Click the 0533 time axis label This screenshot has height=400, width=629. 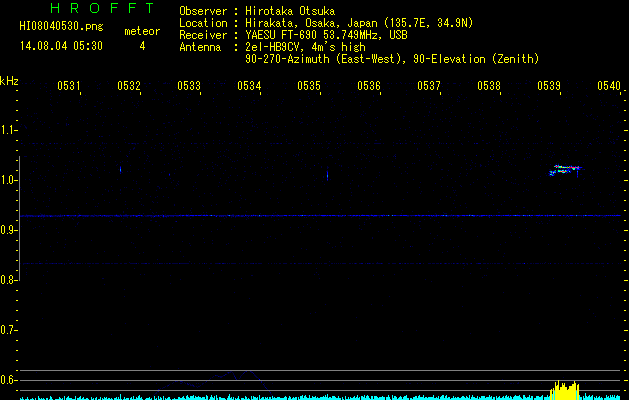(x=189, y=85)
